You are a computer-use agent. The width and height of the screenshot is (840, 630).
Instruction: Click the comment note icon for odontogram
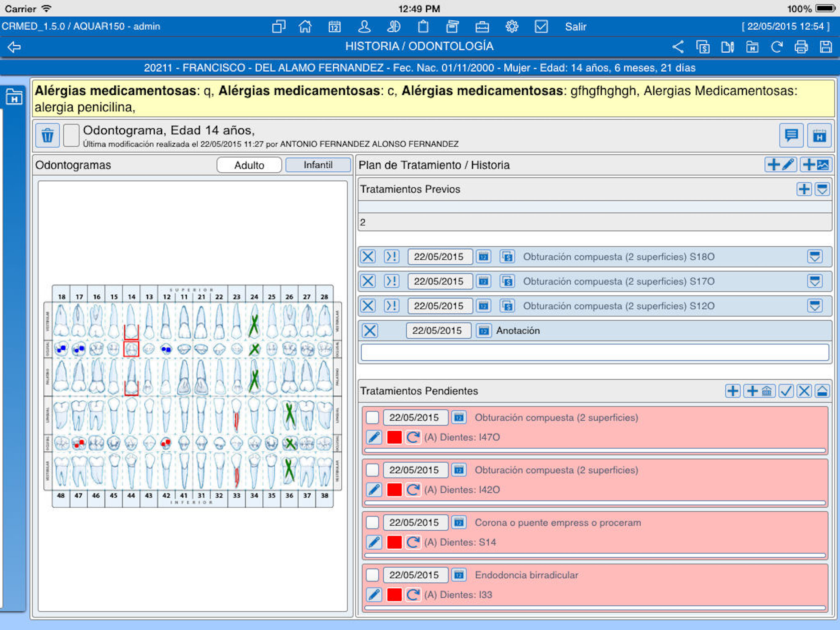click(x=791, y=136)
